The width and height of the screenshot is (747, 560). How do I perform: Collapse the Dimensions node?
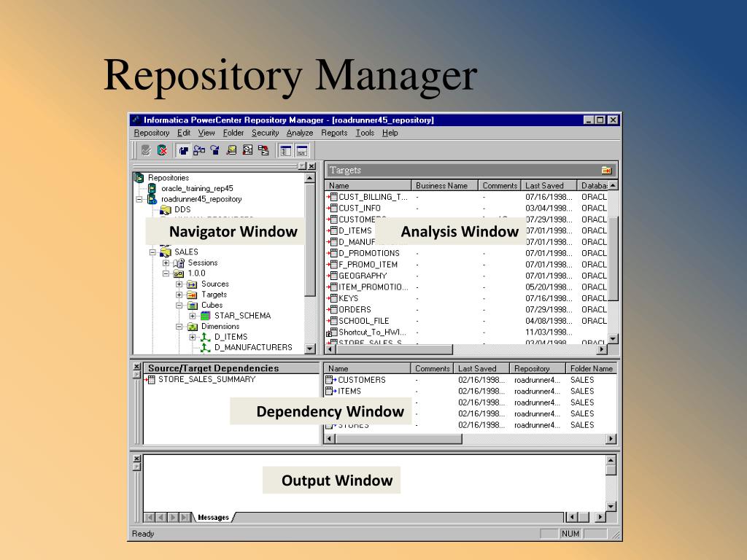[179, 327]
